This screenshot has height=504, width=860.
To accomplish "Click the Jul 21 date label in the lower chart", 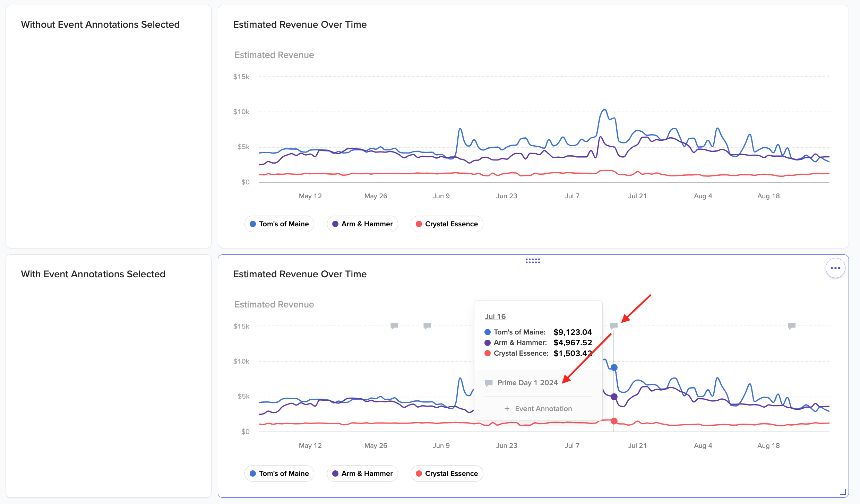I will pos(637,445).
